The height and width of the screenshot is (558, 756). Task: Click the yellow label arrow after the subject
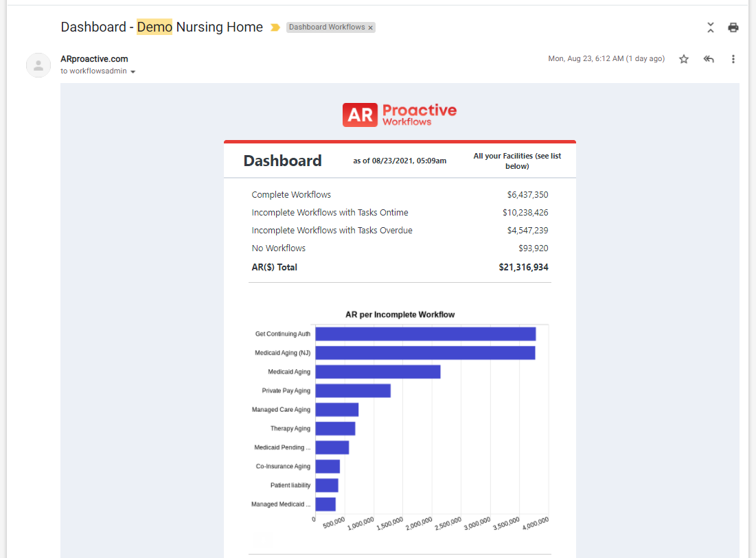pos(275,27)
